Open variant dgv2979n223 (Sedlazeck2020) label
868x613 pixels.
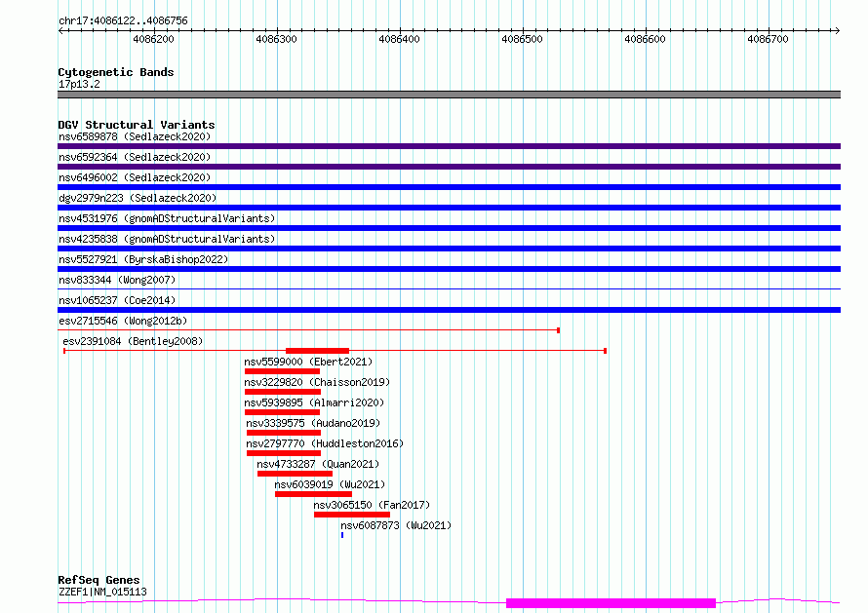pyautogui.click(x=138, y=198)
